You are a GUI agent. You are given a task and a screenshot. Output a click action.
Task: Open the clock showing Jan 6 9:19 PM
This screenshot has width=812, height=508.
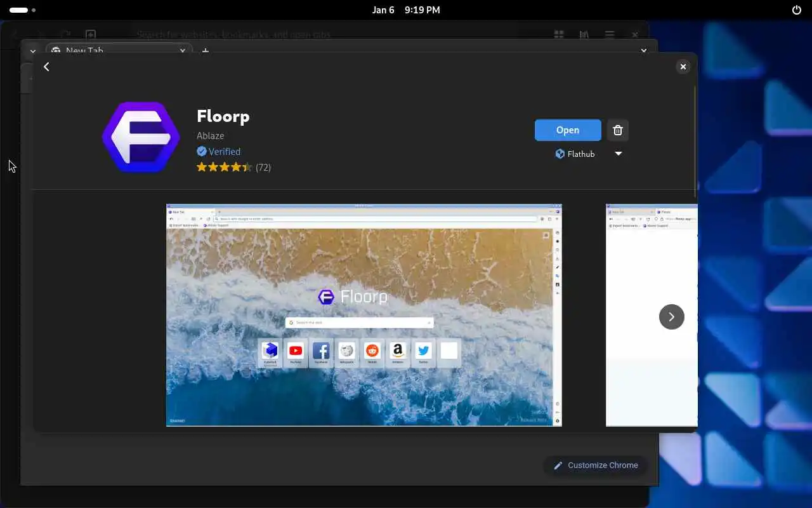[x=406, y=10]
